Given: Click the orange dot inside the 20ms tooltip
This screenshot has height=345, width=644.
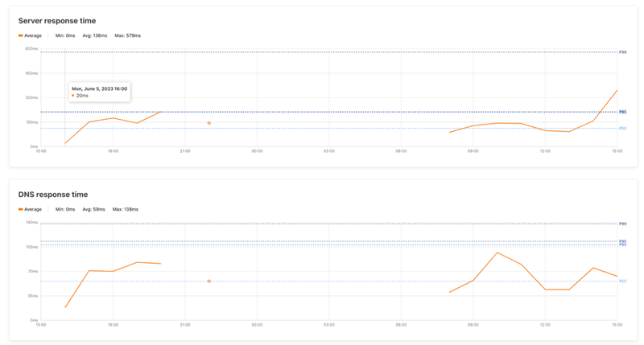Looking at the screenshot, I should (x=73, y=96).
